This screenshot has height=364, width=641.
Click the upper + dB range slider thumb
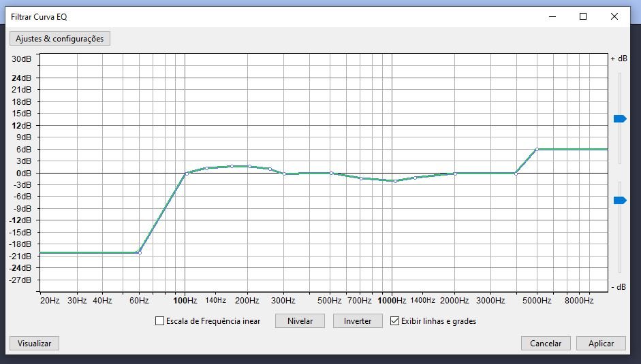tap(620, 119)
